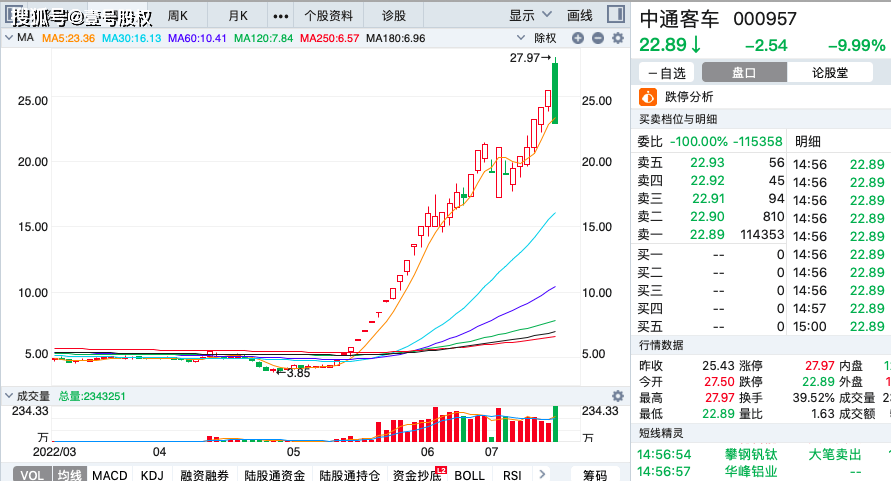Click the MA5:23.36 legend label
The width and height of the screenshot is (891, 481).
pyautogui.click(x=68, y=38)
